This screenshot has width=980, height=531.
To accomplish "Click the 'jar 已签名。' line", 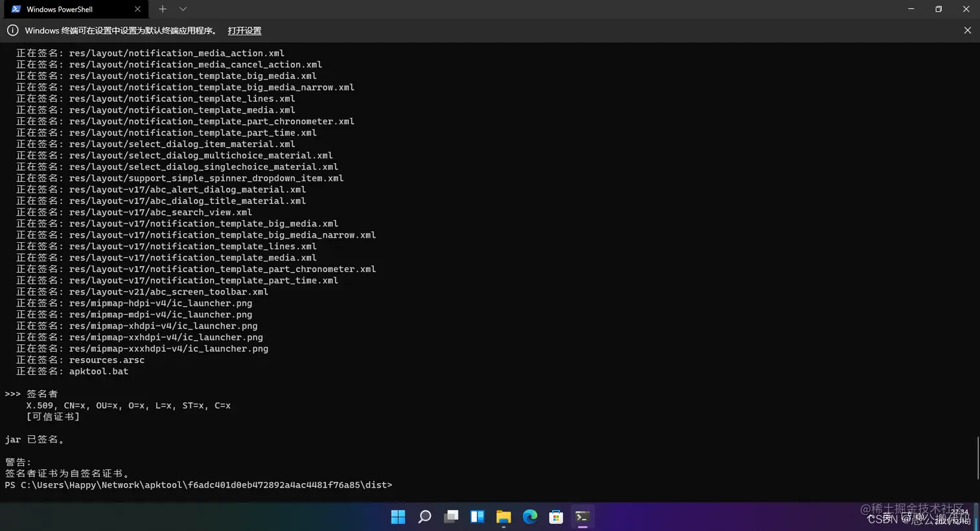I will pyautogui.click(x=34, y=440).
